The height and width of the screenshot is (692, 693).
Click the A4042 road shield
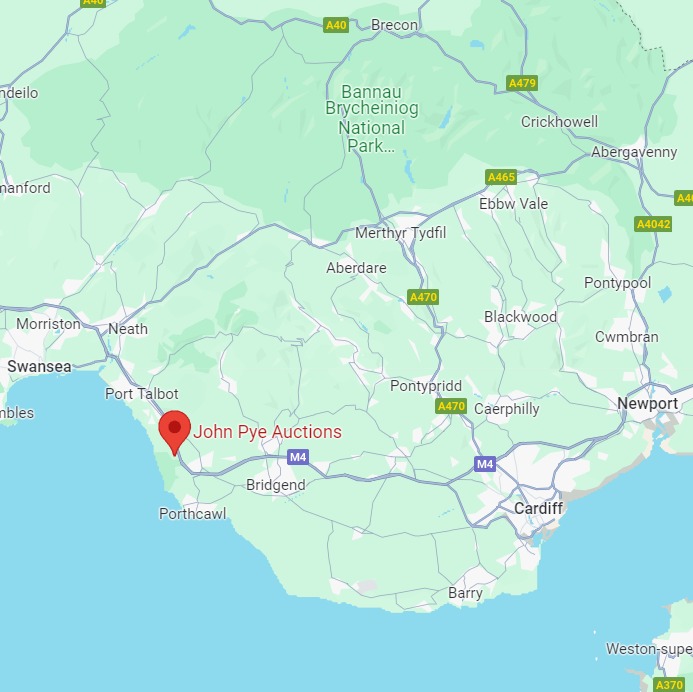tap(653, 224)
